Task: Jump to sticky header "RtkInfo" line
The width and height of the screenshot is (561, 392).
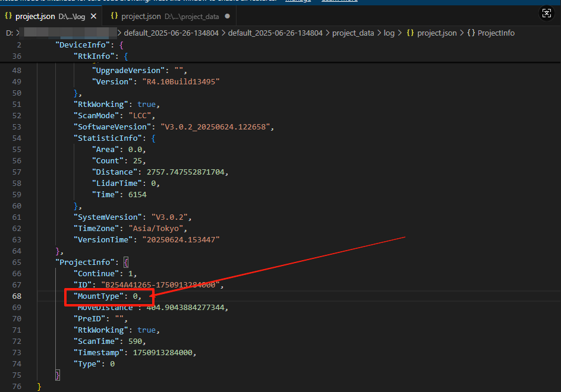Action: [94, 56]
